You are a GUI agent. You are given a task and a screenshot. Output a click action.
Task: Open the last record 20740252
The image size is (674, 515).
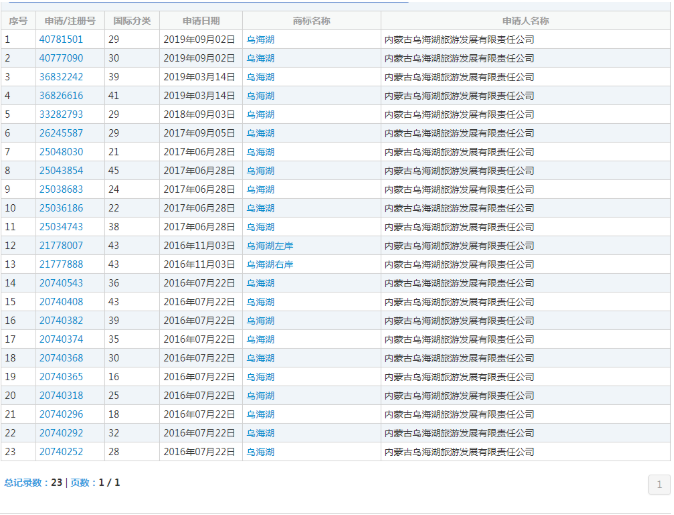coord(61,452)
